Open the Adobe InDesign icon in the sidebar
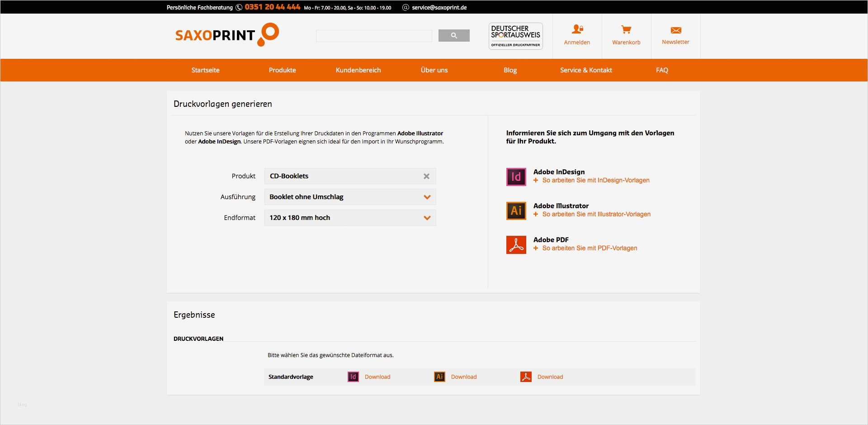The width and height of the screenshot is (868, 425). click(515, 177)
